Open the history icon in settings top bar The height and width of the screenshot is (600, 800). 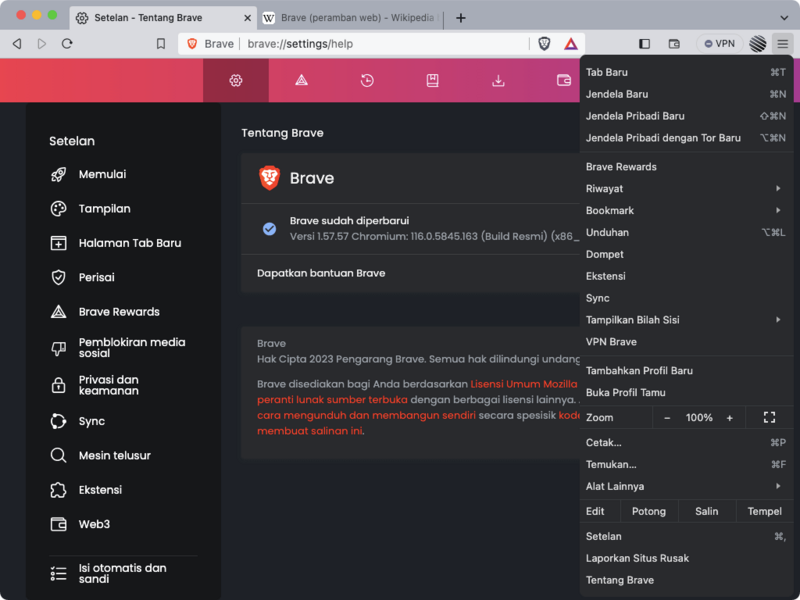[x=367, y=80]
